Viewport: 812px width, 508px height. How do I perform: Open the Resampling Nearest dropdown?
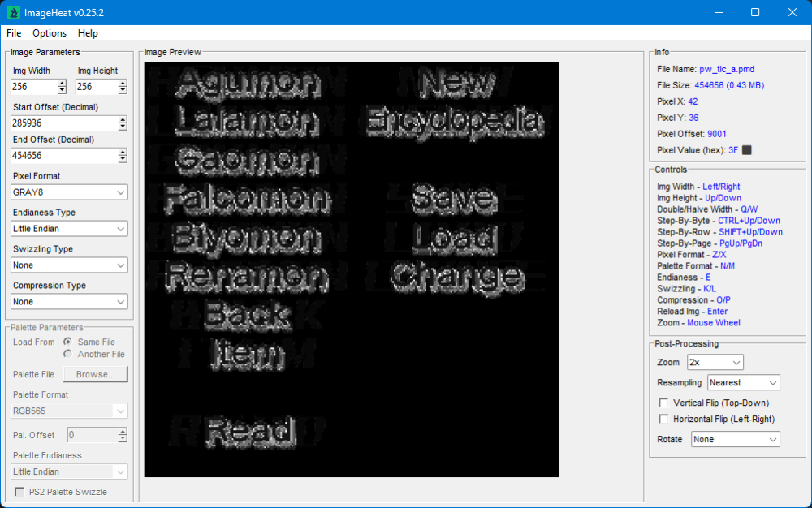pos(744,382)
